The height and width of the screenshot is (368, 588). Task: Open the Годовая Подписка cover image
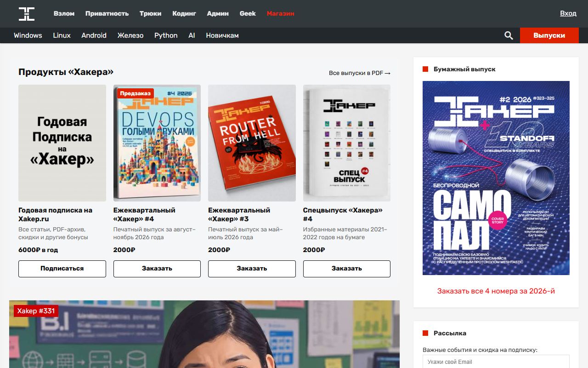62,143
